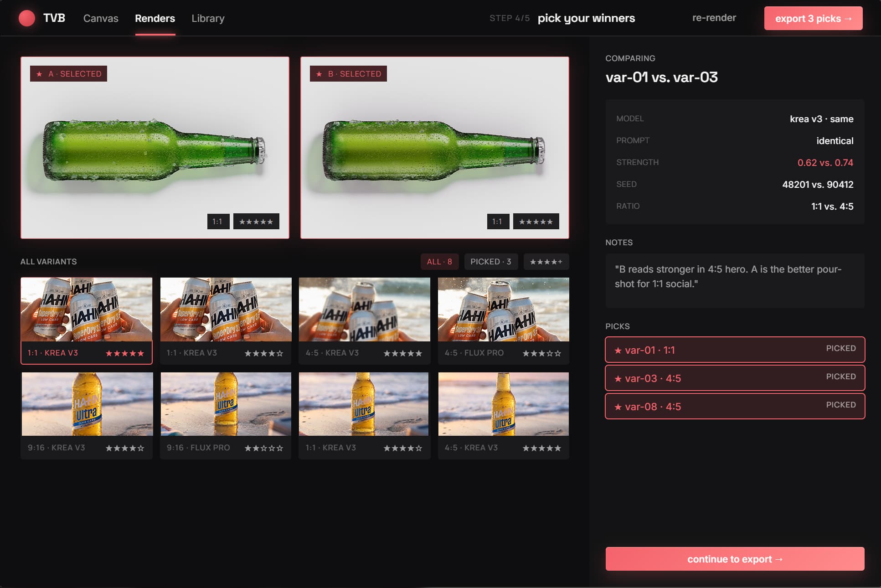This screenshot has width=881, height=588.
Task: Click the export 3 picks button
Action: pos(813,18)
